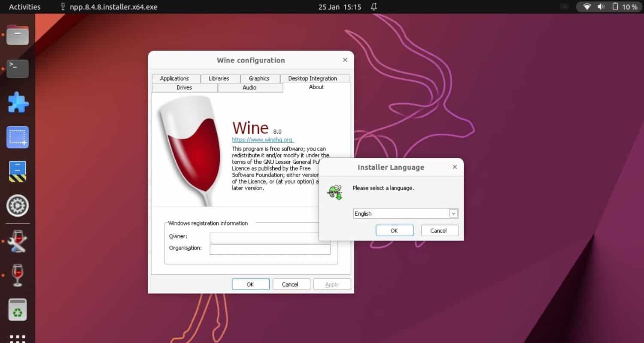Open the clock showing 25 Jan 15:15
Image resolution: width=644 pixels, height=343 pixels.
click(340, 7)
